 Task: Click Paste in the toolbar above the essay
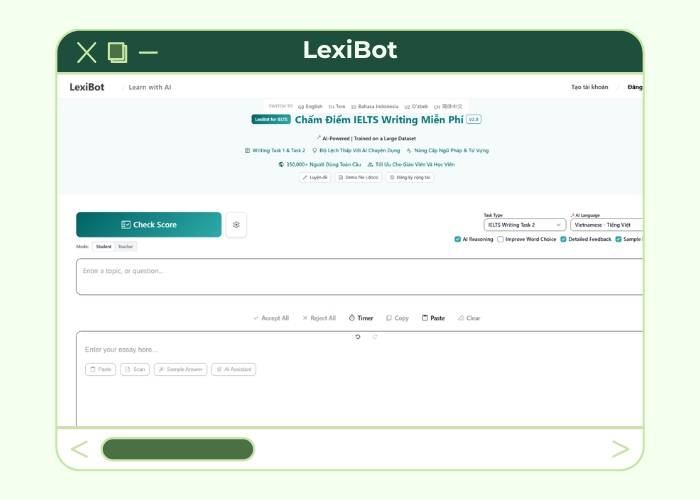pos(433,318)
